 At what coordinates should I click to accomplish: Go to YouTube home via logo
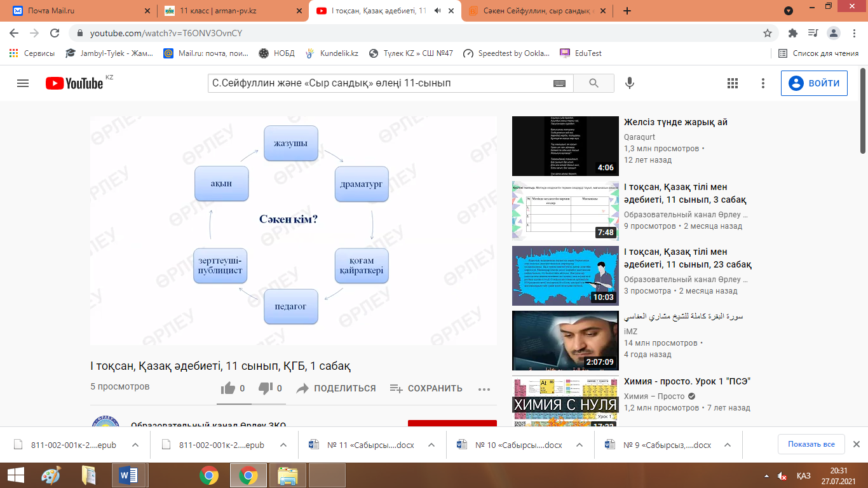point(74,83)
